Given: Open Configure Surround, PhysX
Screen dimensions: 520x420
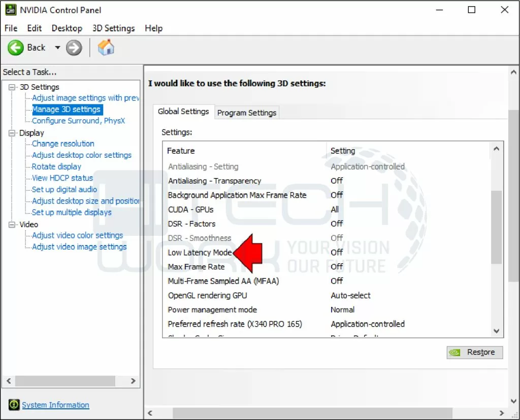Looking at the screenshot, I should [78, 121].
